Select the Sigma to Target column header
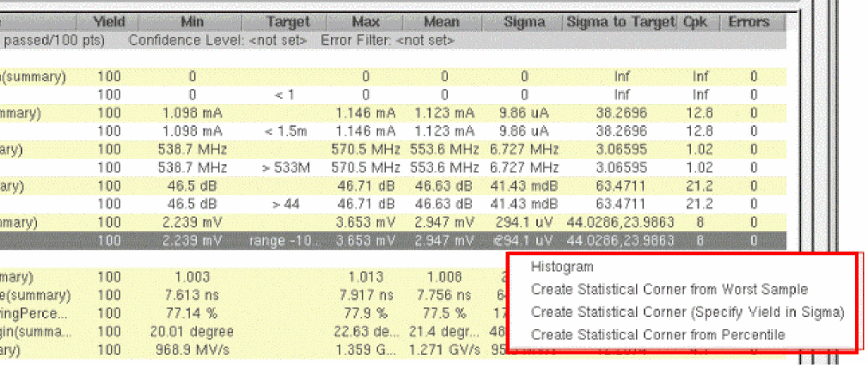Screen dimensions: 868x365 tap(620, 22)
